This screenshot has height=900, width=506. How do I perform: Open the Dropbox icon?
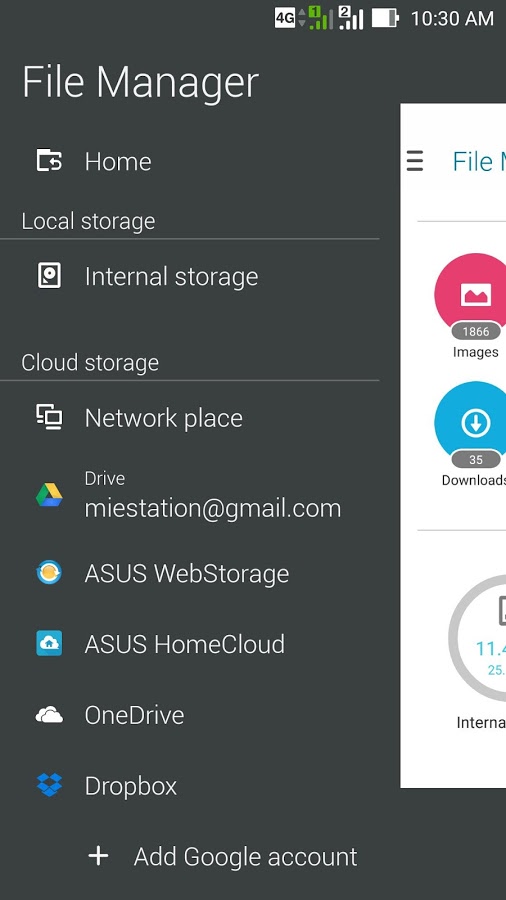coord(49,785)
